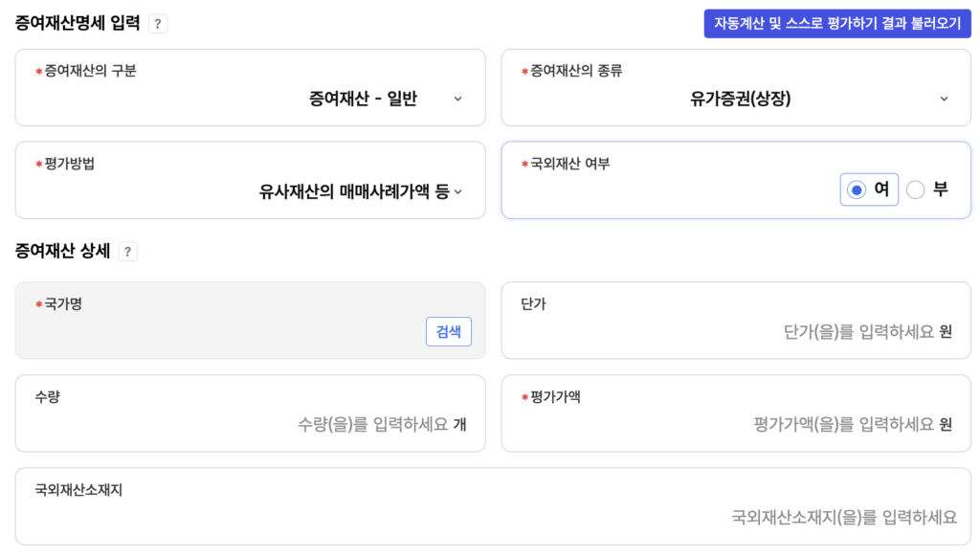Click the chevron on 증여재산의 종류 field

tap(945, 98)
